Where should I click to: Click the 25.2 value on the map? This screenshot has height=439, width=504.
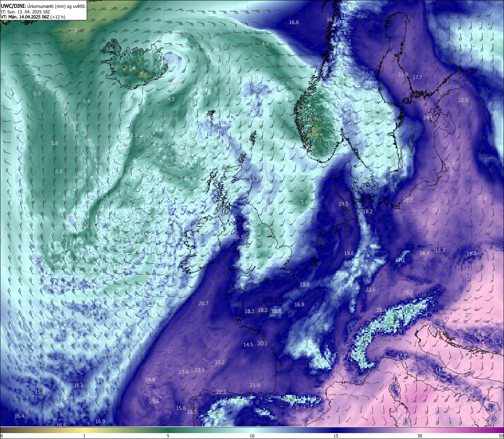[x=408, y=292]
